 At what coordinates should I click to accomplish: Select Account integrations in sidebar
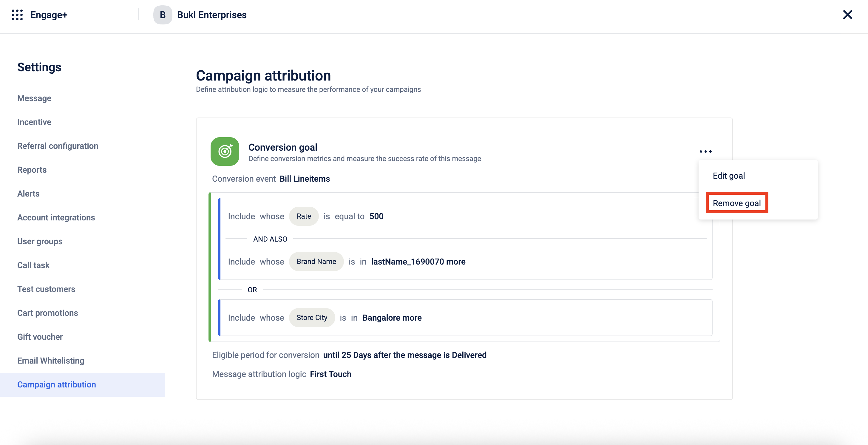[x=56, y=218]
